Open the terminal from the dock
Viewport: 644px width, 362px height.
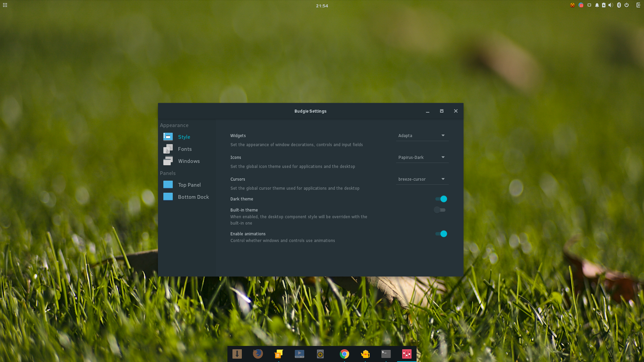coord(386,354)
